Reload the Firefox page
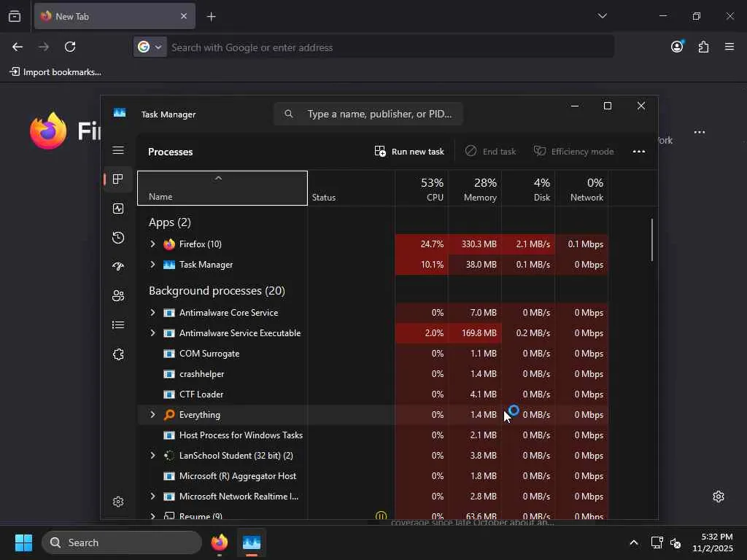 click(x=70, y=47)
